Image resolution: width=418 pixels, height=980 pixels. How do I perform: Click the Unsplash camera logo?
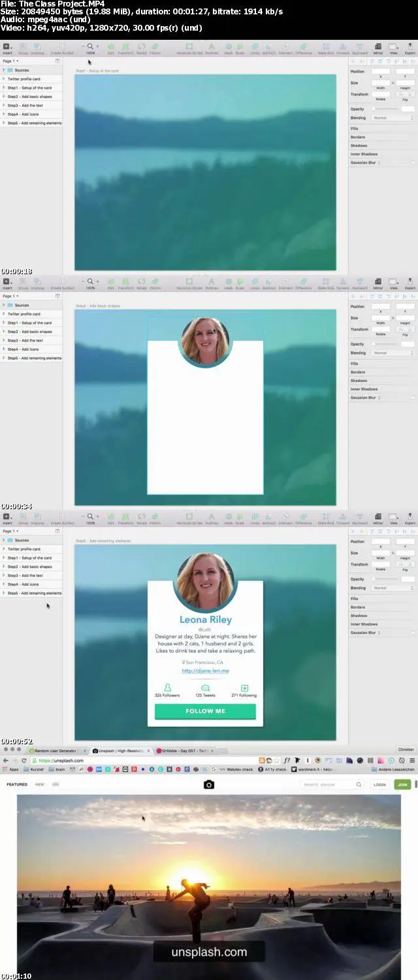point(209,784)
